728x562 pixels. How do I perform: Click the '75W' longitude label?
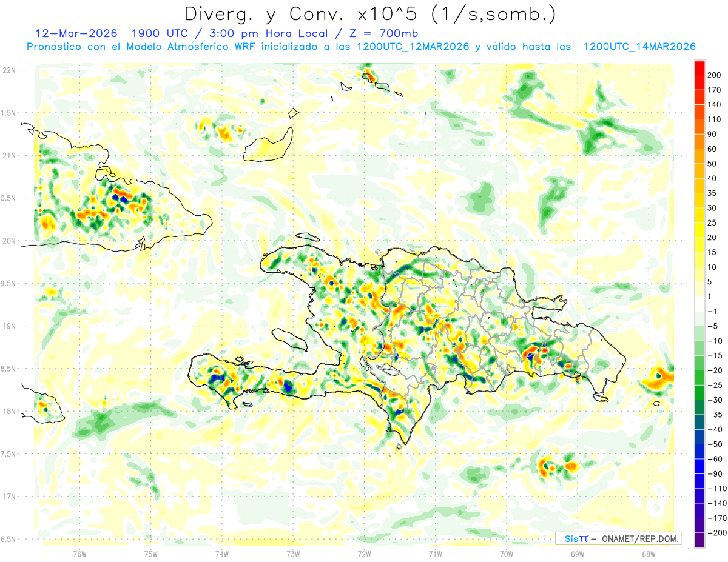click(151, 554)
